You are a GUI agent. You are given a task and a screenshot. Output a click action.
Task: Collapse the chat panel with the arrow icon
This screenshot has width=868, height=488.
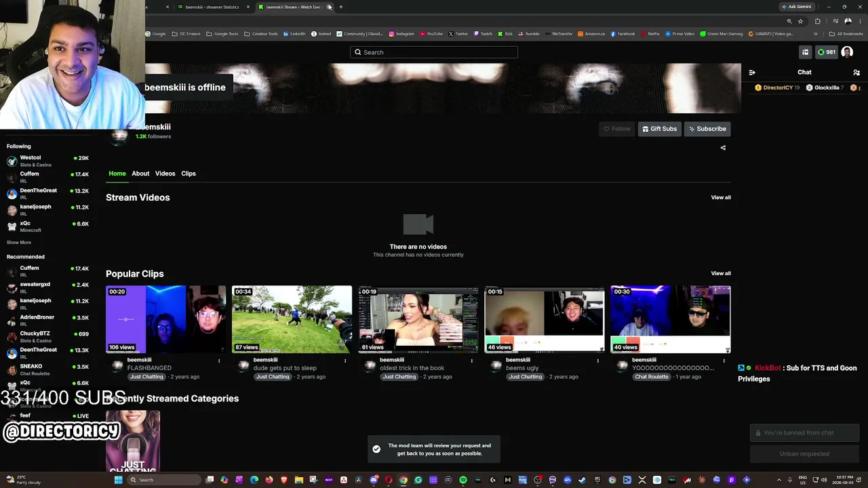point(751,72)
